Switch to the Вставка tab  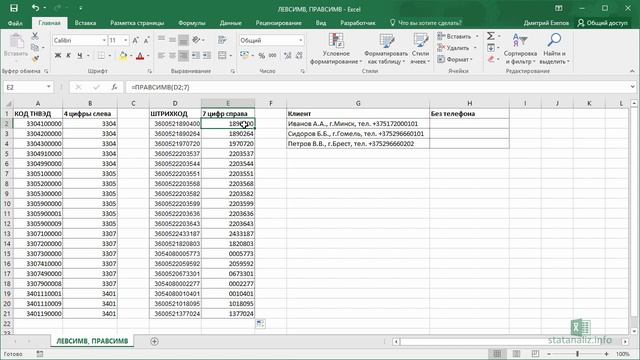coord(85,23)
